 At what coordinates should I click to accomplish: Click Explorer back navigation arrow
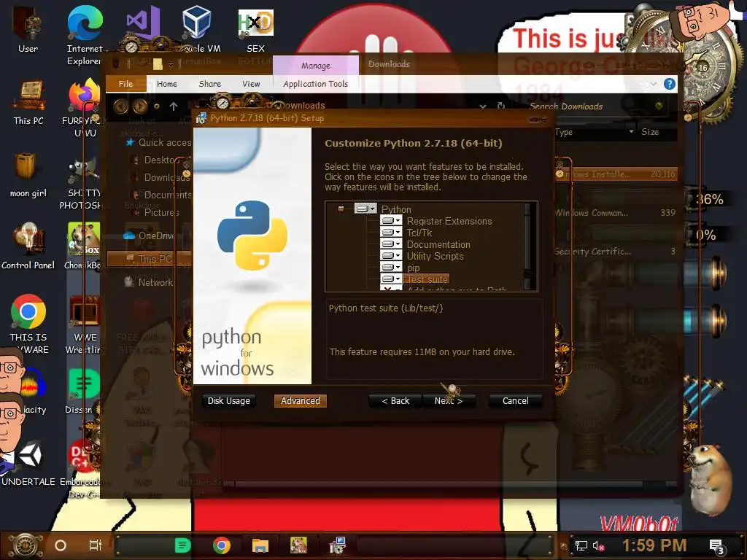[x=120, y=106]
